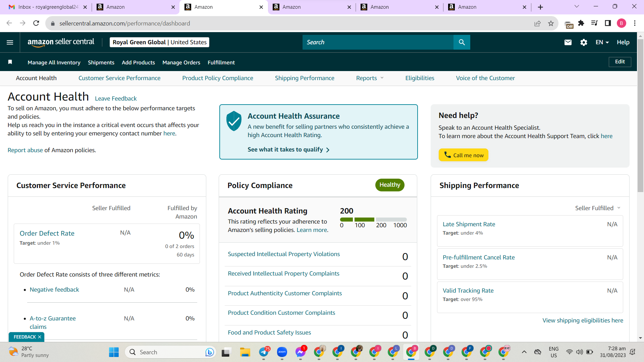Open Suspected Intellectual Property Violations link

(x=284, y=254)
